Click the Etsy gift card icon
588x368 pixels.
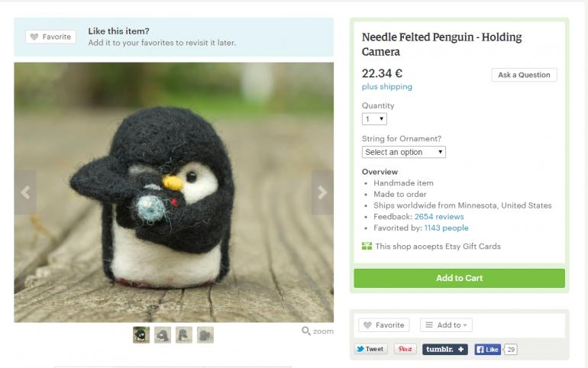(x=367, y=246)
